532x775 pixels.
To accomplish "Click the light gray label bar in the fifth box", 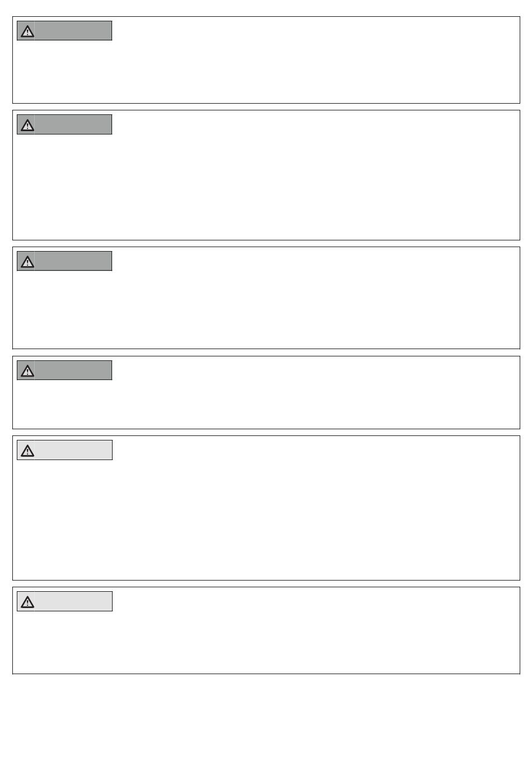I will [64, 450].
